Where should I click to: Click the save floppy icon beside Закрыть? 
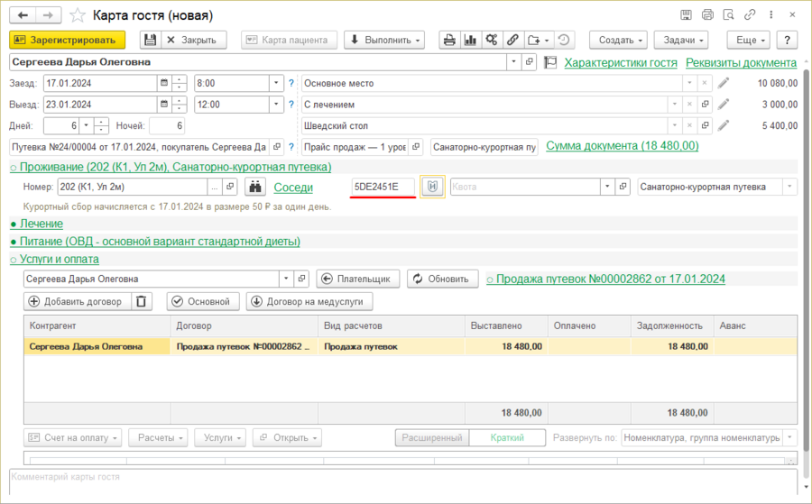(150, 40)
